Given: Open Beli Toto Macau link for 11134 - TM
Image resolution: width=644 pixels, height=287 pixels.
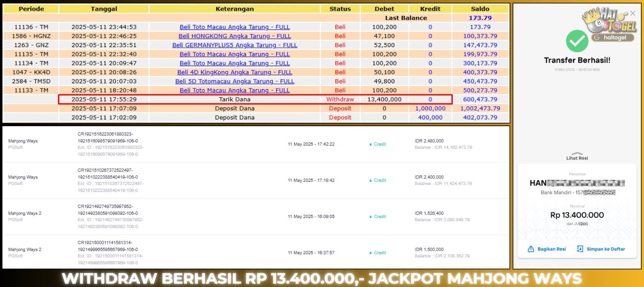Looking at the screenshot, I should pos(234,63).
